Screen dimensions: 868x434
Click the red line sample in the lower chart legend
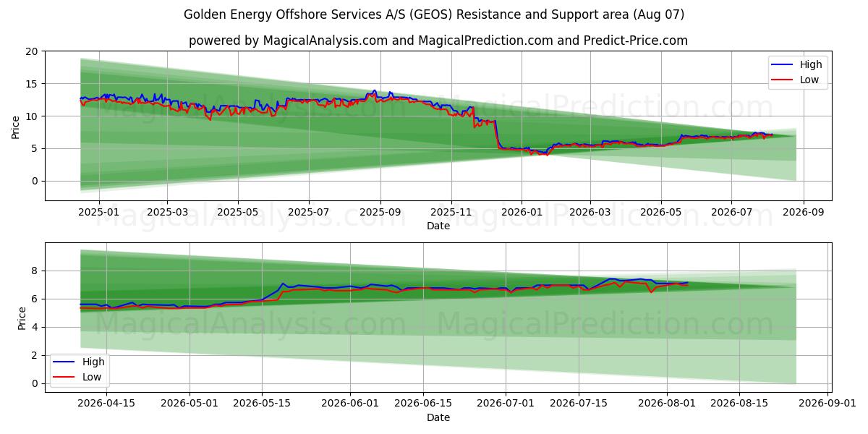point(64,378)
